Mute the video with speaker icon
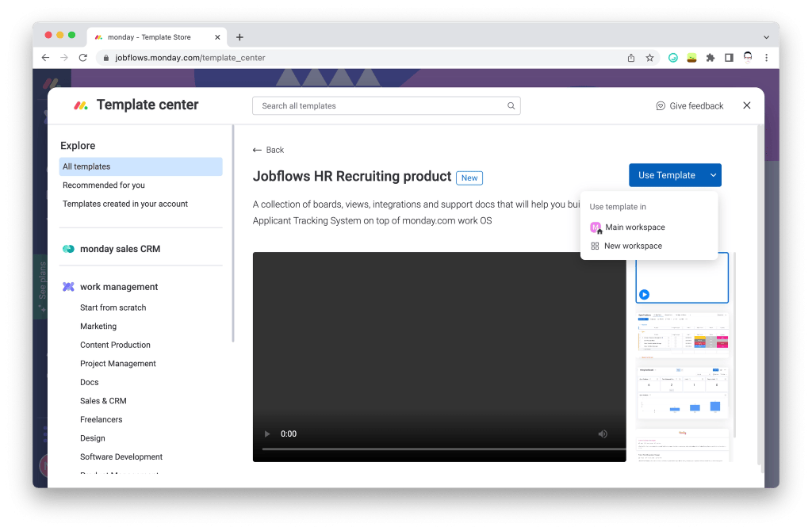 click(603, 434)
